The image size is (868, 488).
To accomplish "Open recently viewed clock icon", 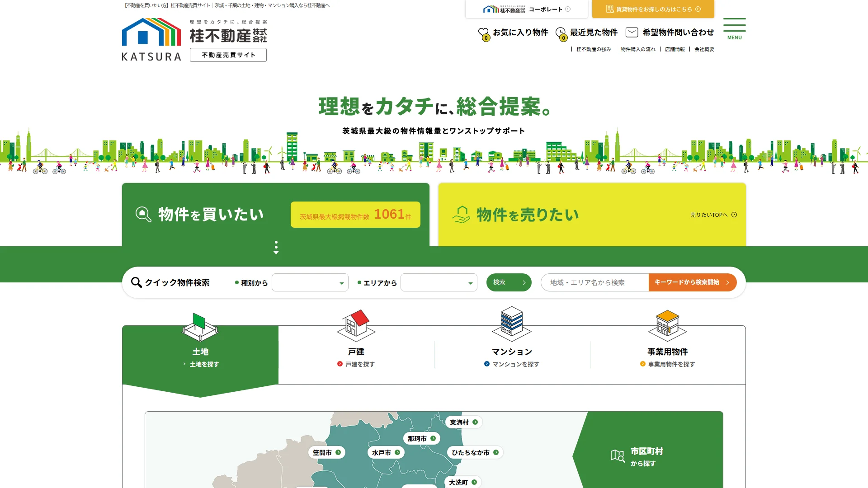I will 561,34.
